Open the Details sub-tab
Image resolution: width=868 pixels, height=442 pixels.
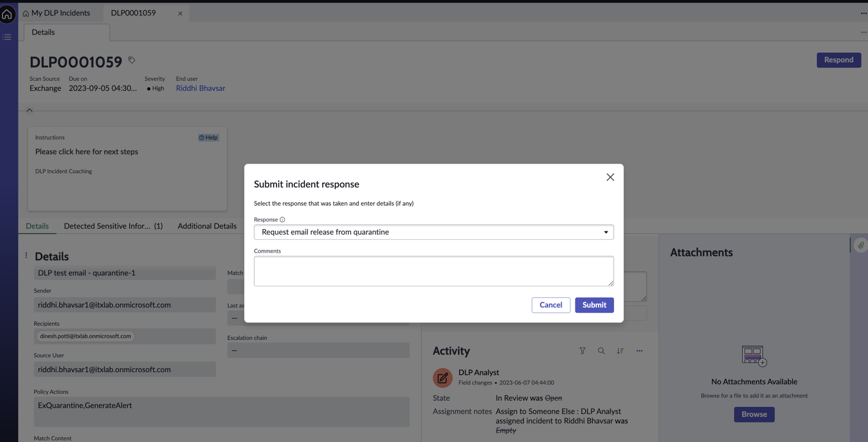point(37,226)
